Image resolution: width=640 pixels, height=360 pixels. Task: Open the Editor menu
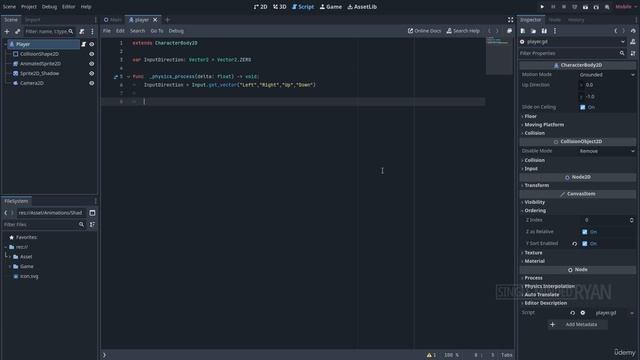(x=69, y=7)
